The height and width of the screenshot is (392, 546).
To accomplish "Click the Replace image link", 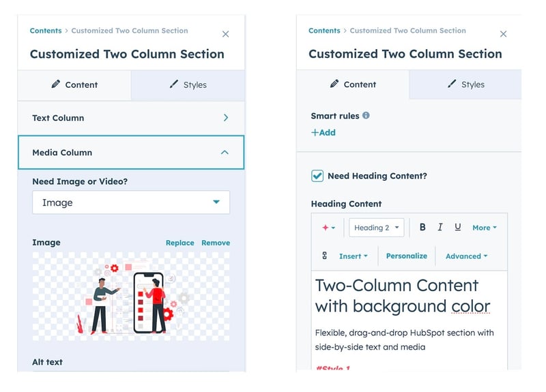I will [x=179, y=243].
